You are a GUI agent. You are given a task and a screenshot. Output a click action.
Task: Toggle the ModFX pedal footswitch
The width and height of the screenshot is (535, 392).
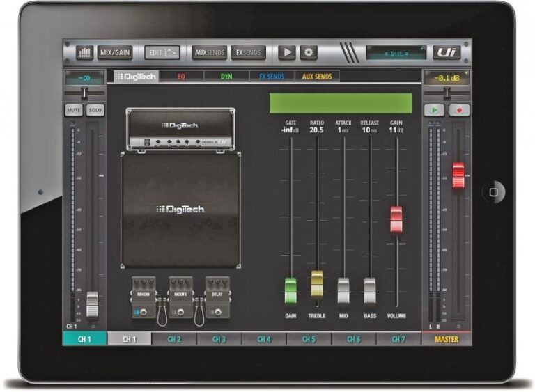pyautogui.click(x=181, y=312)
